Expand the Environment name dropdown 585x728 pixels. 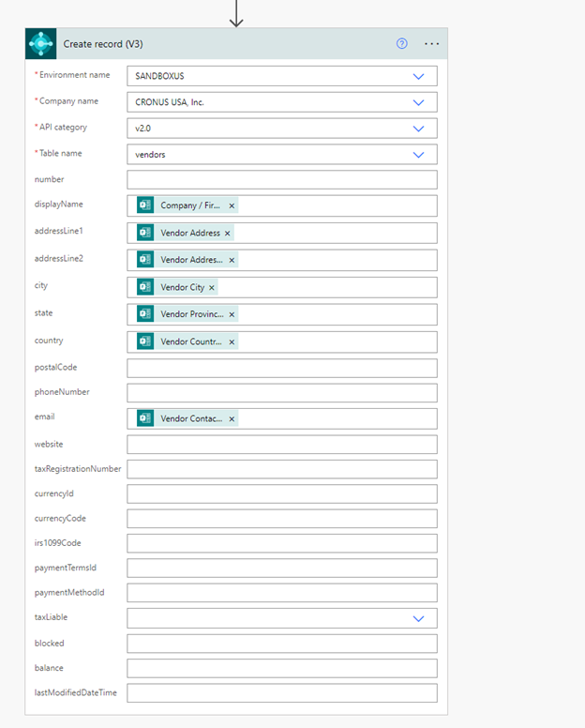[418, 76]
